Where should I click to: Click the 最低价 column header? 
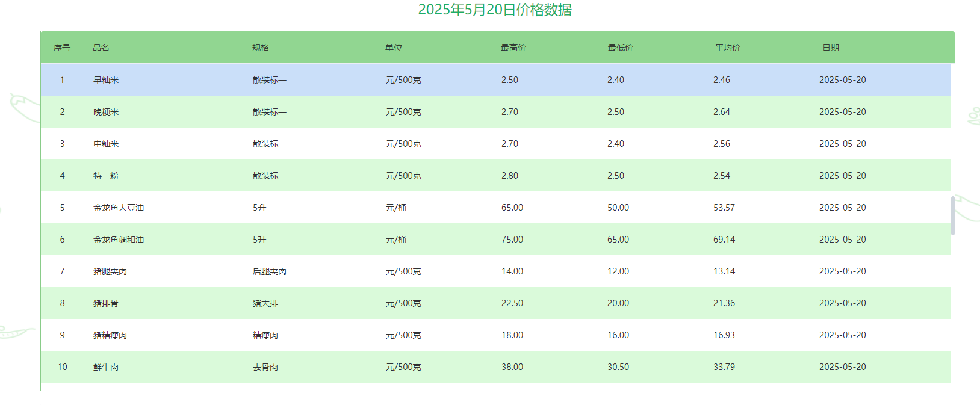(x=620, y=48)
